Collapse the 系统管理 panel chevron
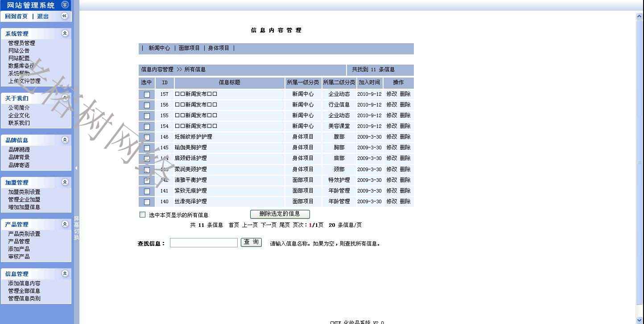Image resolution: width=644 pixels, height=324 pixels. [x=65, y=33]
